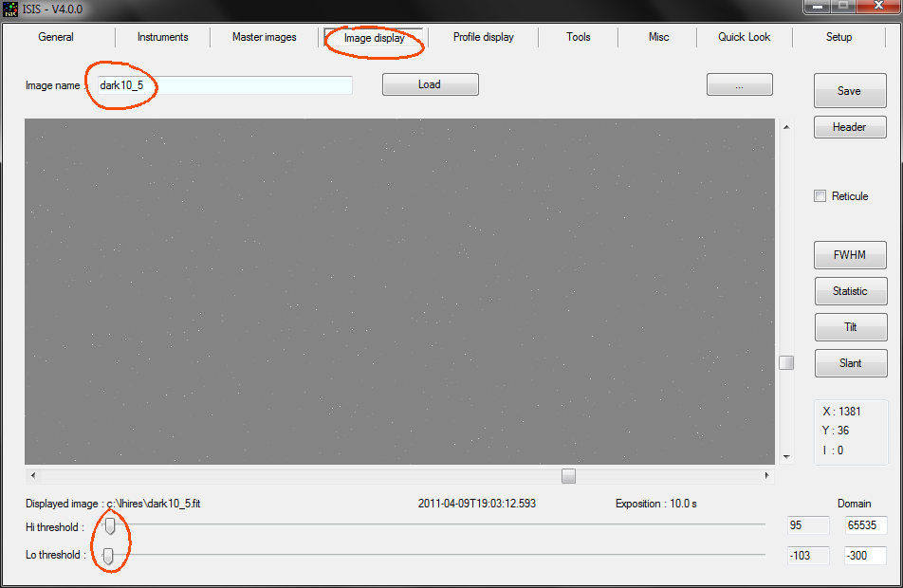Click the Lo threshold slider handle
Image resolution: width=903 pixels, height=588 pixels.
coord(107,556)
